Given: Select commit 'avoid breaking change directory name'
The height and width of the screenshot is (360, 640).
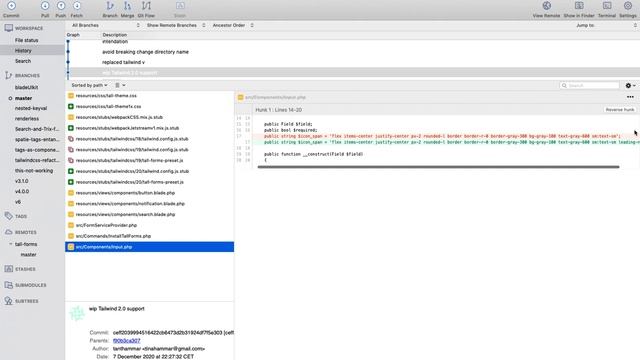Looking at the screenshot, I should pyautogui.click(x=145, y=52).
